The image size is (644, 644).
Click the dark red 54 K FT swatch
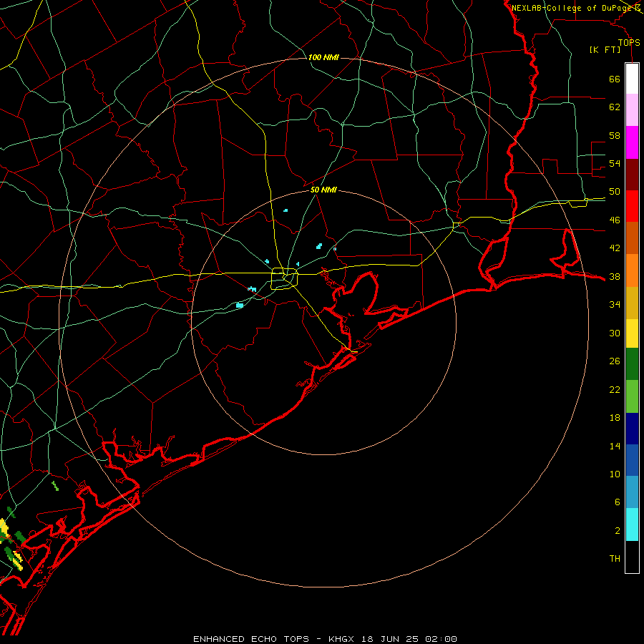click(x=632, y=174)
